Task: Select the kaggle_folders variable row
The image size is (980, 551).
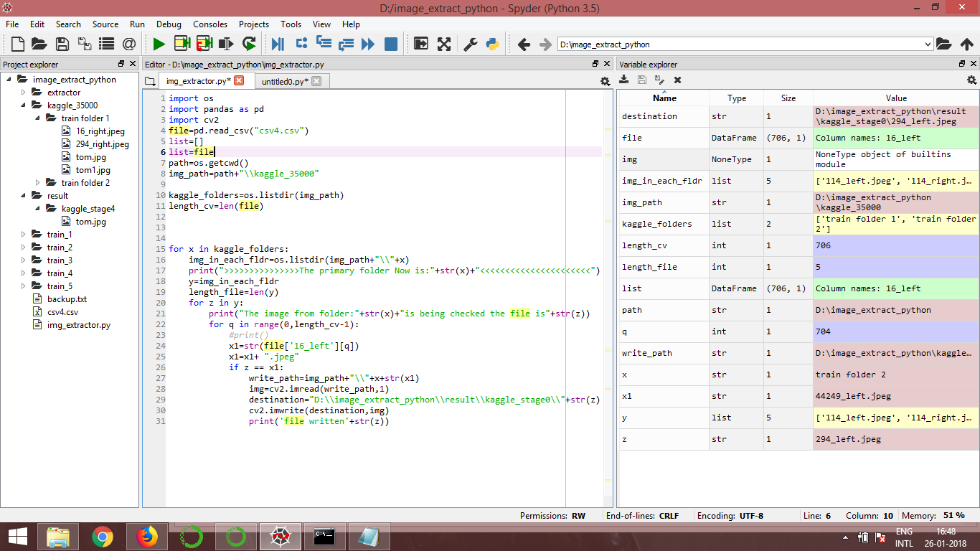Action: 798,224
